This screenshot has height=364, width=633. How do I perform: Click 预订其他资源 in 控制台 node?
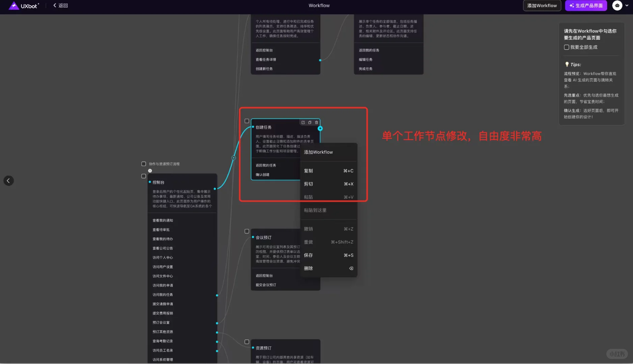tap(163, 332)
